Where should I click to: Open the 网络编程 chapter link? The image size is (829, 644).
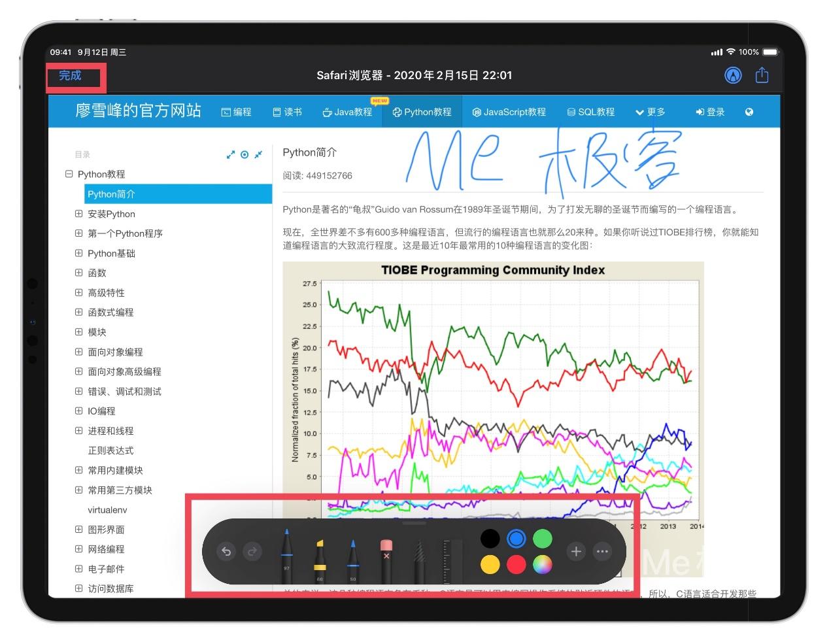pos(106,549)
